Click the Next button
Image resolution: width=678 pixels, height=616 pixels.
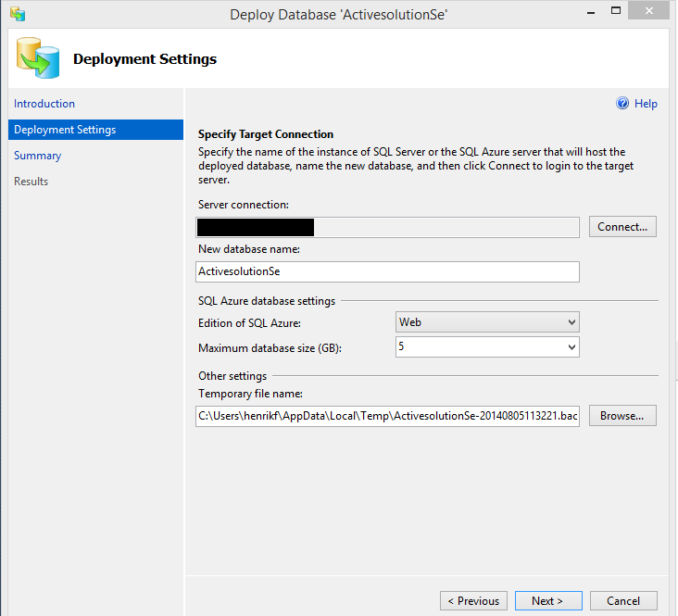click(x=548, y=601)
